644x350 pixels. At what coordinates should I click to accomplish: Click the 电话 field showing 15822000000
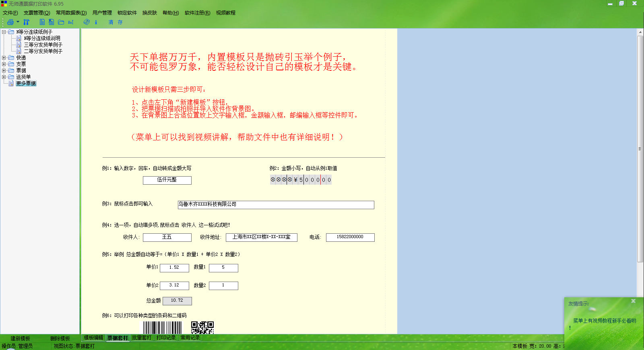(x=350, y=237)
